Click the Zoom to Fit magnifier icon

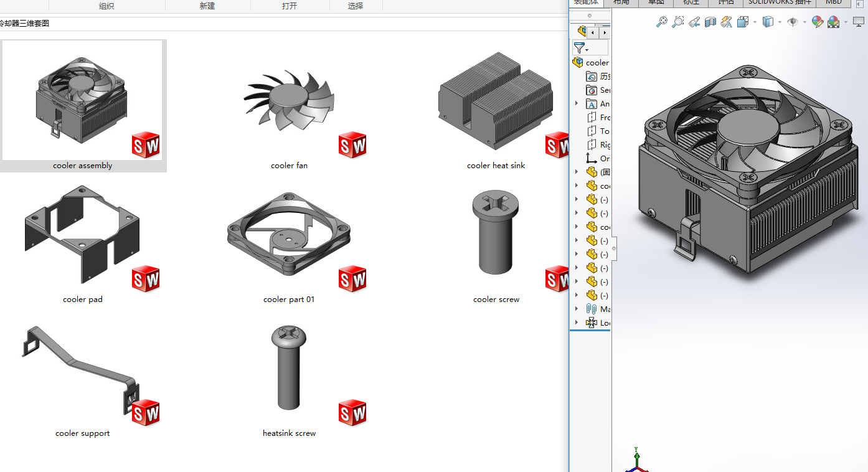click(661, 22)
